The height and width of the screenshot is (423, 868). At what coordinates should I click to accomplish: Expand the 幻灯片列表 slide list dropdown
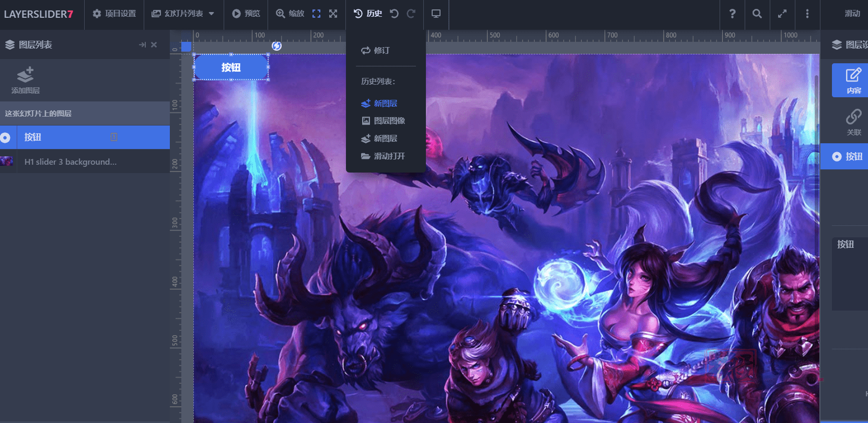[183, 14]
